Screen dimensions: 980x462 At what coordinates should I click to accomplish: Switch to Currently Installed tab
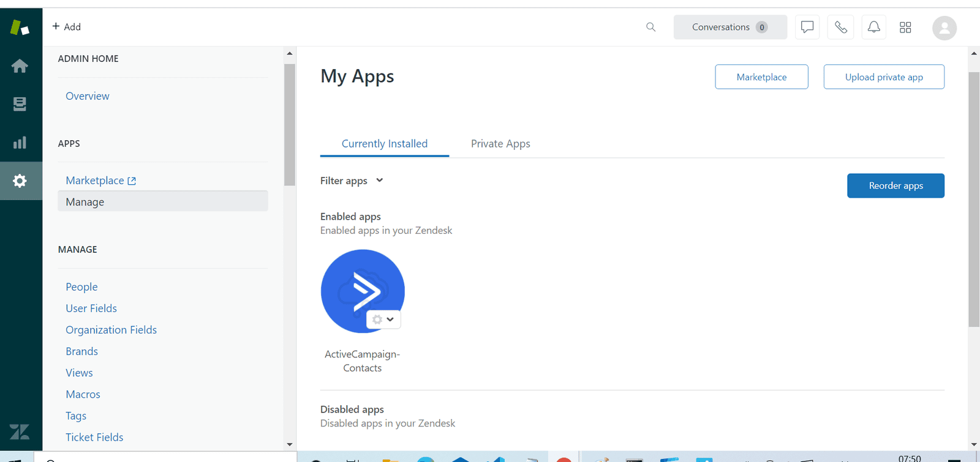[x=385, y=144]
